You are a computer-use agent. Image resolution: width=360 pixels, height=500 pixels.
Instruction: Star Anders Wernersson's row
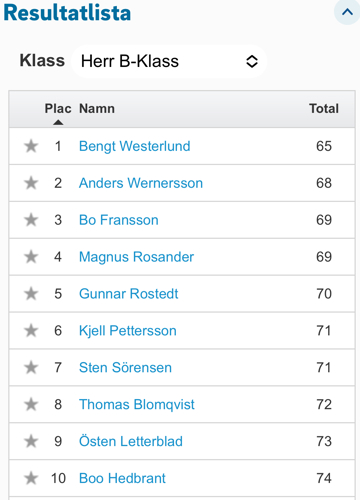31,183
